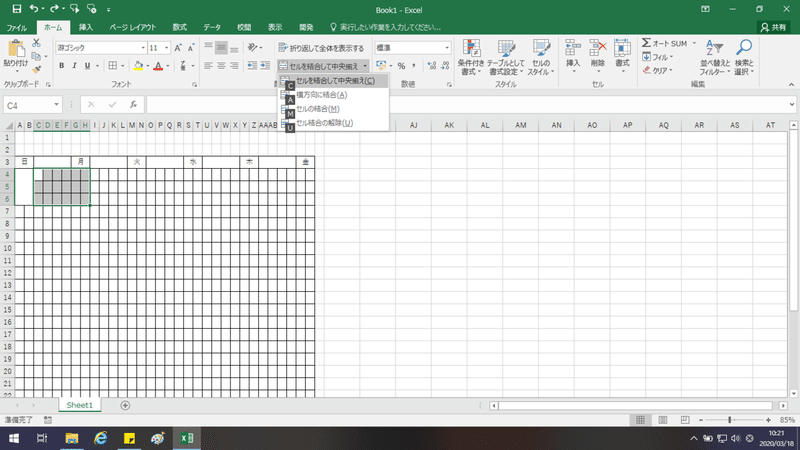This screenshot has height=450, width=800.
Task: Align text to the bottom
Action: 234,47
